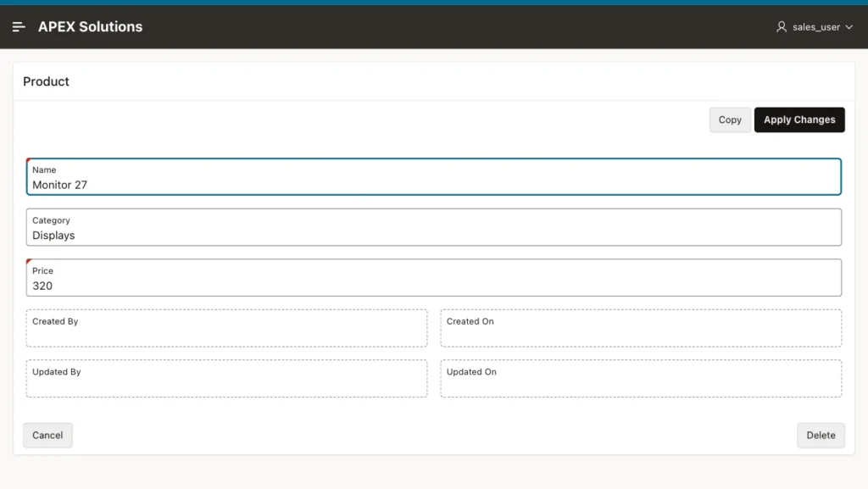Focus the Price field showing 320
Image resolution: width=868 pixels, height=489 pixels.
pos(433,277)
